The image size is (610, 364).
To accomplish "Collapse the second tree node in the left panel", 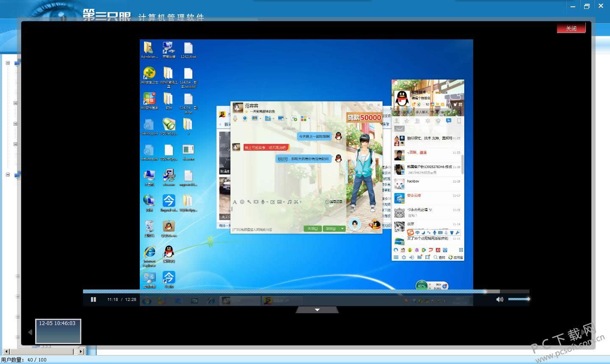I will coord(15,103).
